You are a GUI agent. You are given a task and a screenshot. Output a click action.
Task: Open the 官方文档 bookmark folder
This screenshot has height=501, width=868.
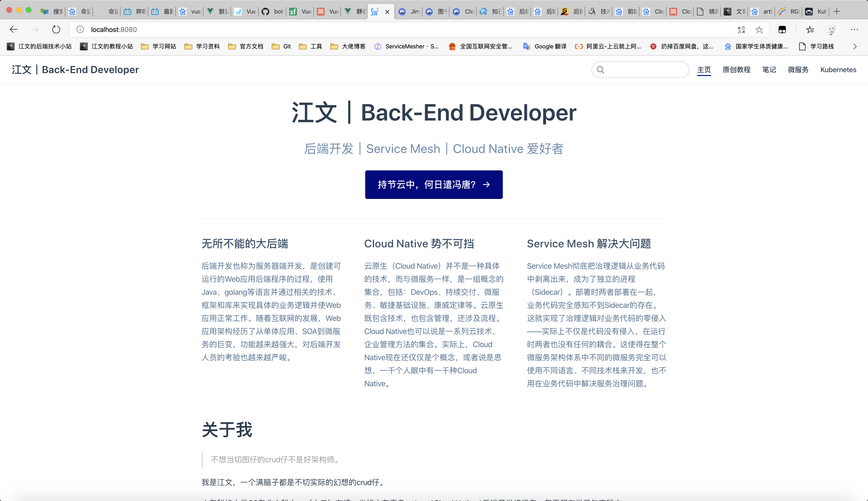tap(246, 46)
